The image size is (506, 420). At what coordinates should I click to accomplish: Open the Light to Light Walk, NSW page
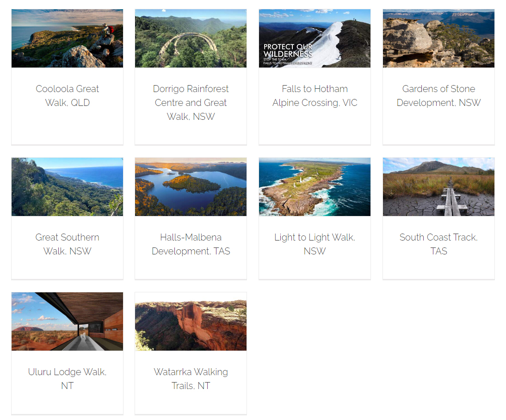point(315,244)
